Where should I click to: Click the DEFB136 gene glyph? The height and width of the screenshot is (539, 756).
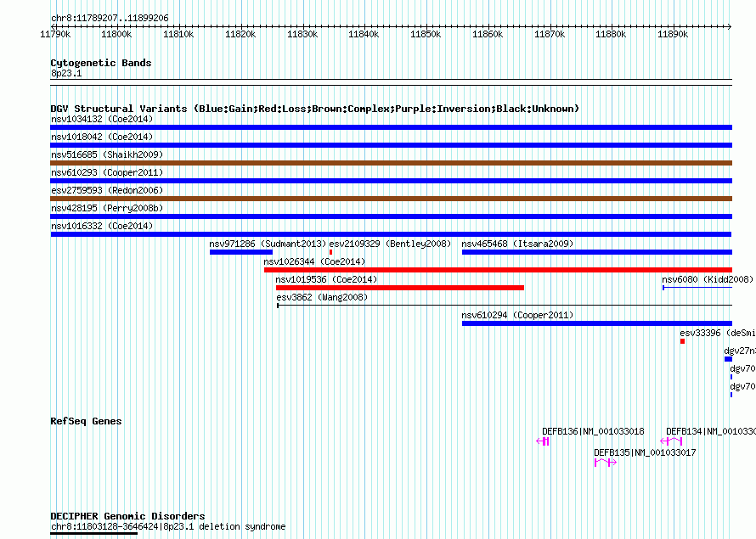click(x=543, y=441)
